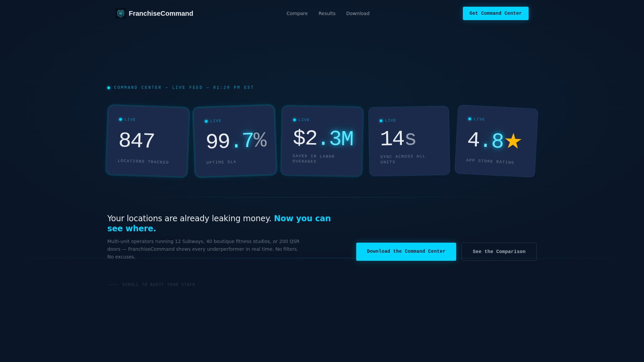Click the 'Locations Tracked' label
Screen dimensions: 644x362
143,162
